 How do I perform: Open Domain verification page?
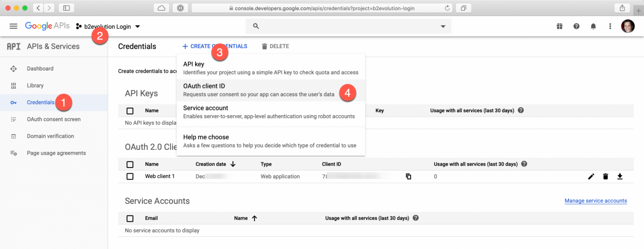pos(50,136)
